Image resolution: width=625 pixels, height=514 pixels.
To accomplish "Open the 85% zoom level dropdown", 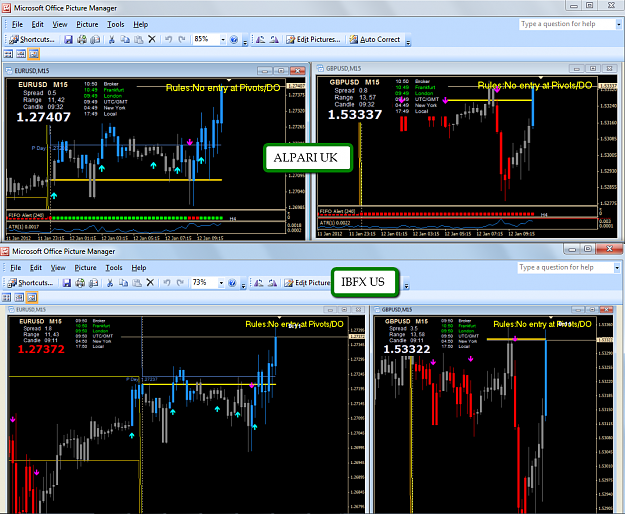I will [223, 39].
